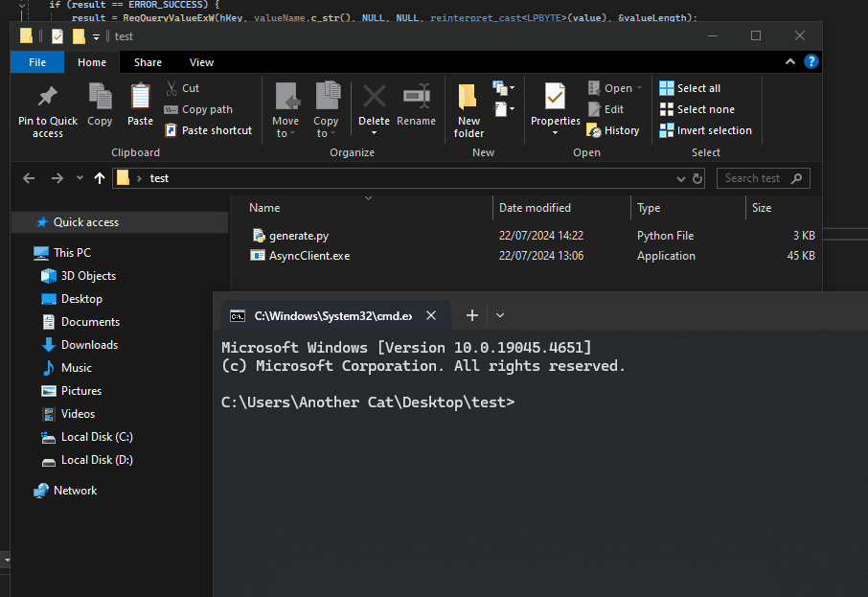
Task: Collapse the ribbon with the chevron
Action: pyautogui.click(x=790, y=62)
